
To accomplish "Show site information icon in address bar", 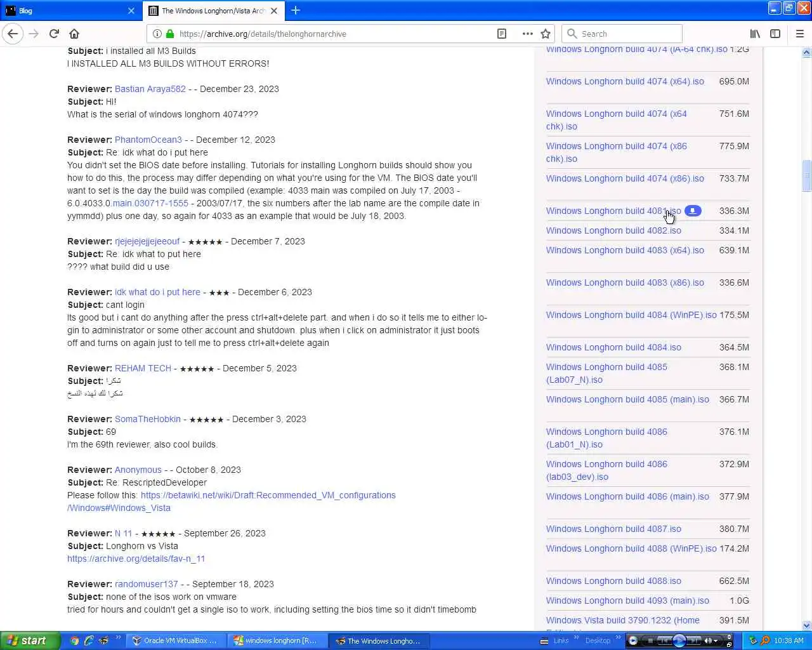I will click(x=157, y=34).
